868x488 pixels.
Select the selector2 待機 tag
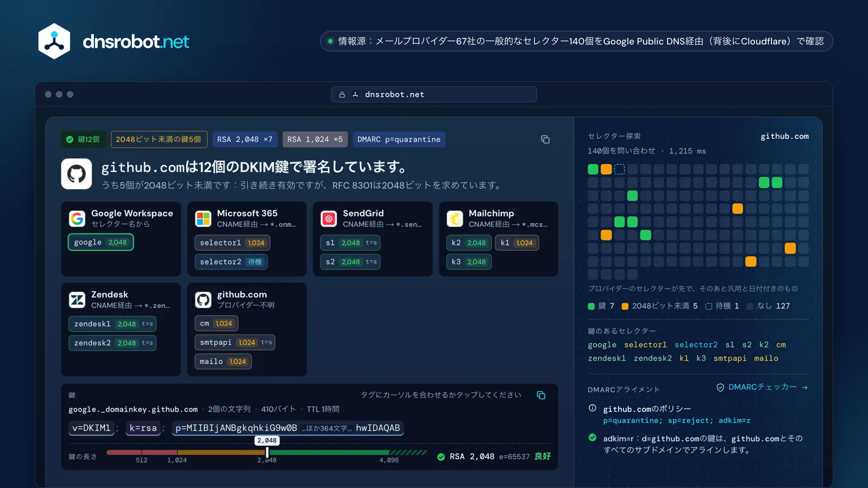(x=231, y=261)
